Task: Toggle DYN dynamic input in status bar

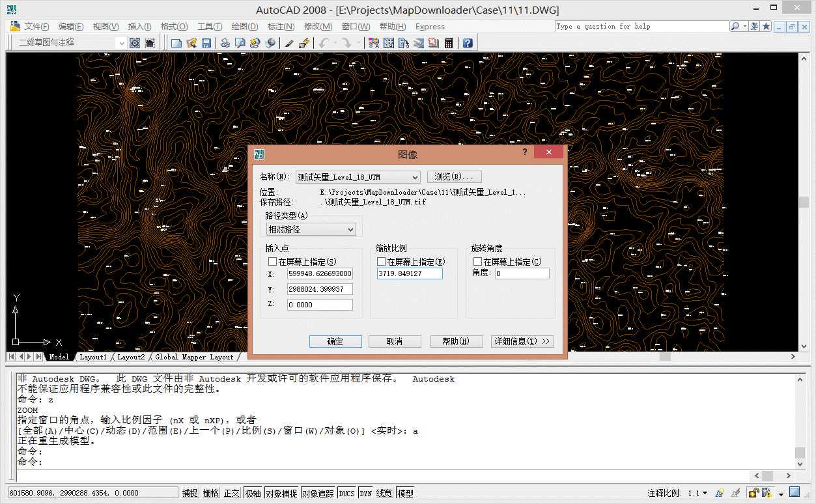Action: (365, 494)
